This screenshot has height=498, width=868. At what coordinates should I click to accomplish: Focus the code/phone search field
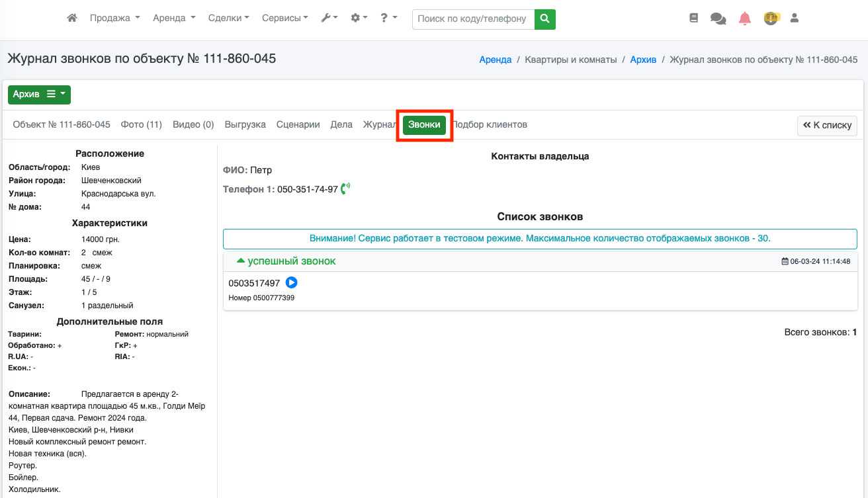(472, 19)
